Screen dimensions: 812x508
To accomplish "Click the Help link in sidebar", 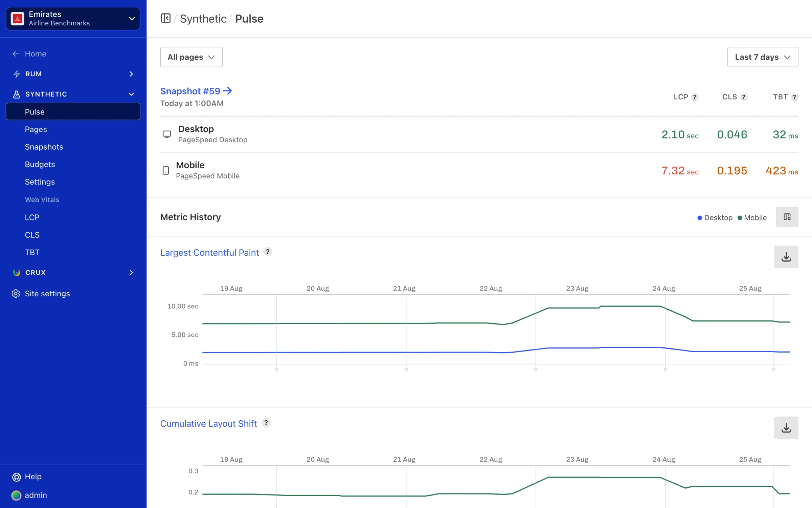I will [33, 477].
